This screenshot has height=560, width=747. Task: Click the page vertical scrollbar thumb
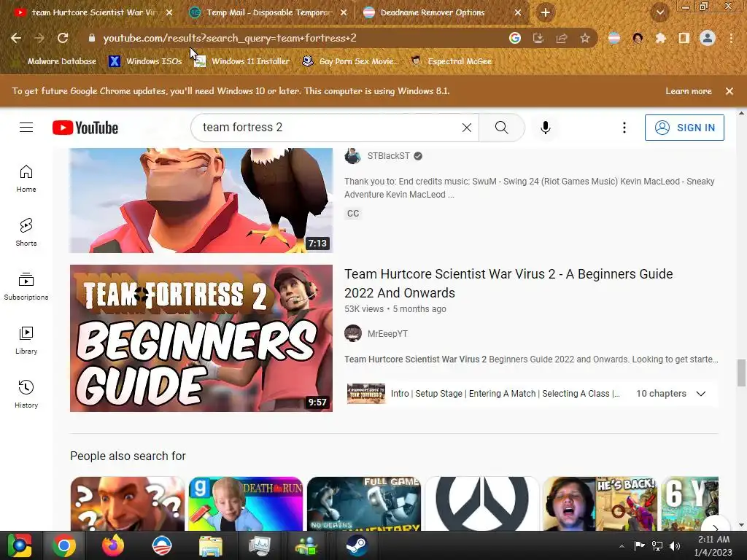point(741,373)
